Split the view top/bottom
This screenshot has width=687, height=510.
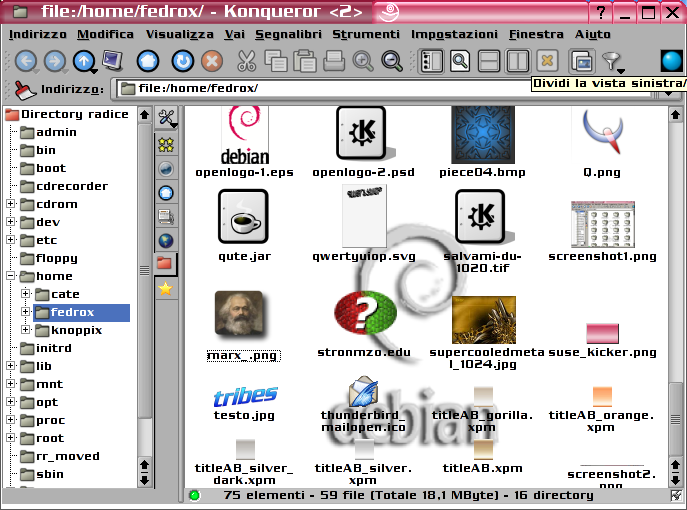click(489, 61)
